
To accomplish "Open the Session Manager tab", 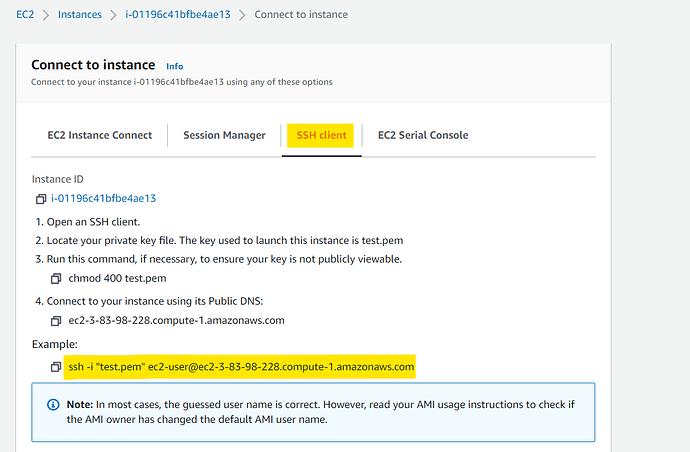I will [x=224, y=135].
